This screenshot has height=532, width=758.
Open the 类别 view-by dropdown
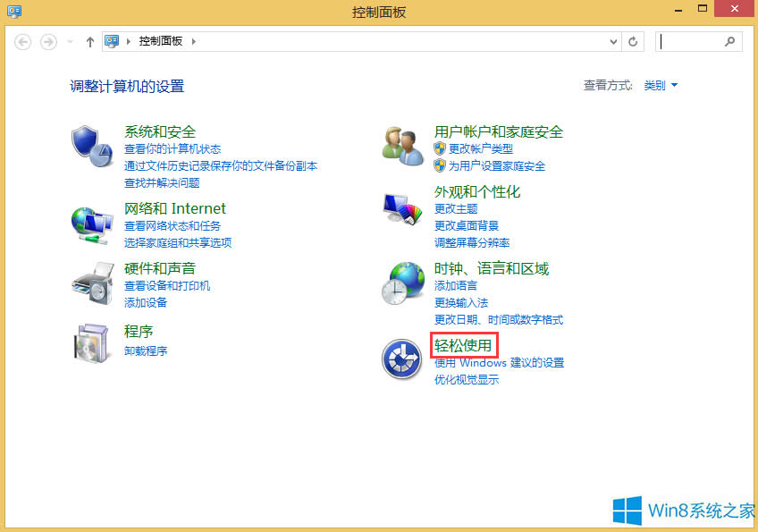pyautogui.click(x=660, y=85)
